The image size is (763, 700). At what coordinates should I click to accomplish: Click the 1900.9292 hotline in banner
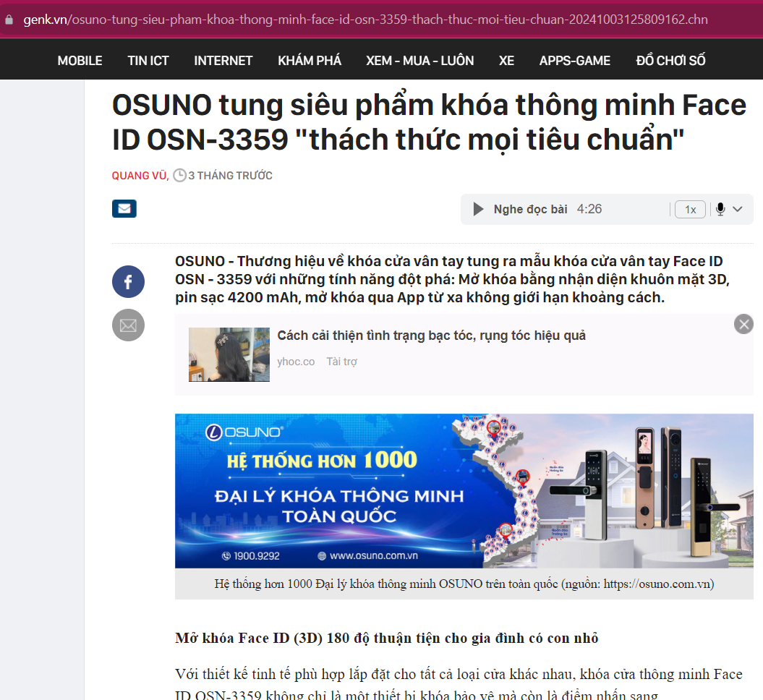[x=251, y=555]
